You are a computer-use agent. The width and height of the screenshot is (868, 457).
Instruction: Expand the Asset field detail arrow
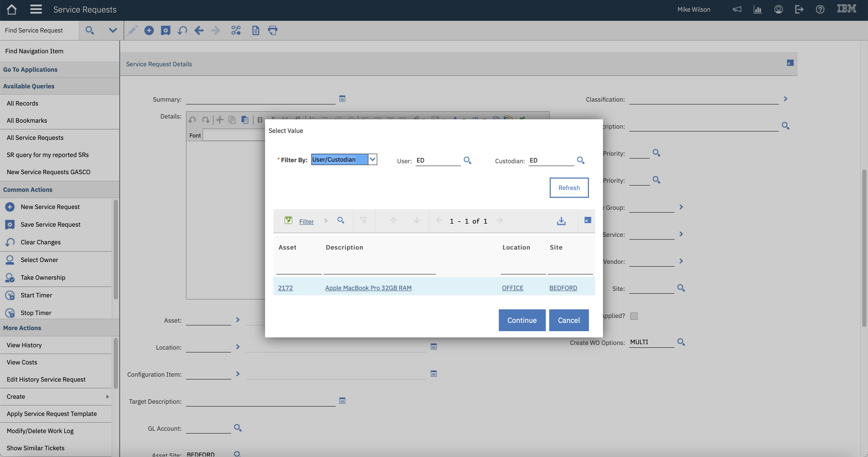coord(238,320)
